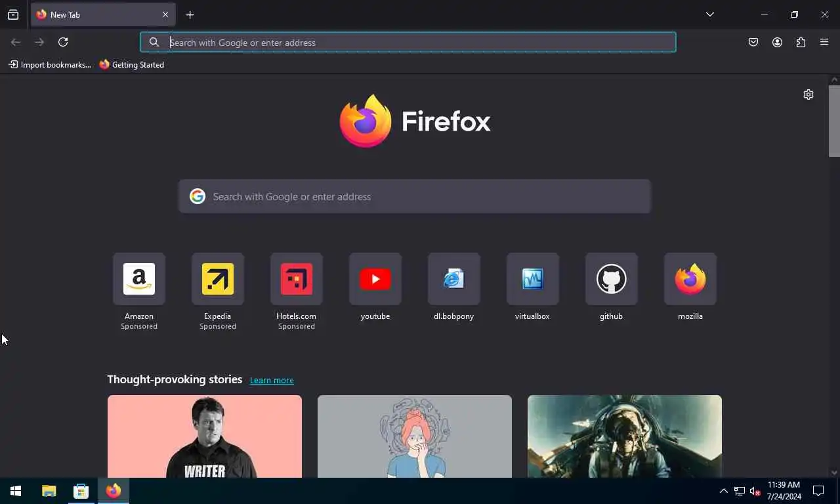840x504 pixels.
Task: Open the Save to Pocket icon
Action: pos(753,42)
